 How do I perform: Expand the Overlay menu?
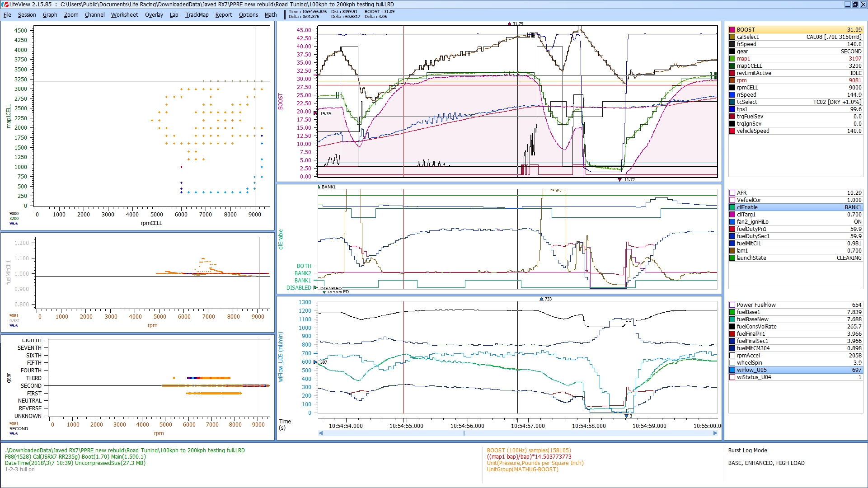point(154,15)
